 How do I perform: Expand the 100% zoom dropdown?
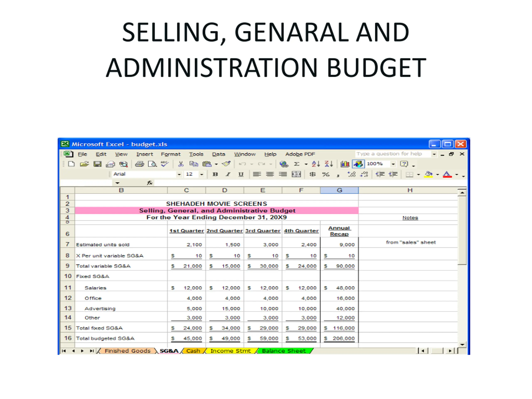(393, 164)
